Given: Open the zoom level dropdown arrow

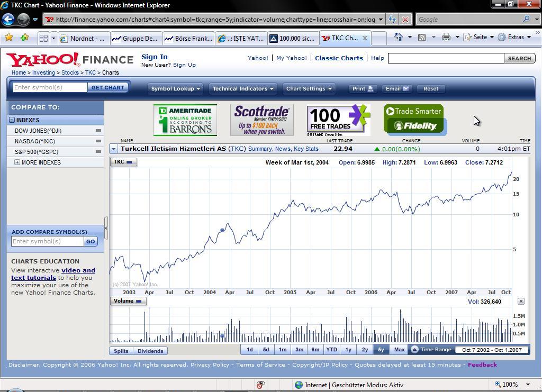Looking at the screenshot, I should tap(528, 385).
